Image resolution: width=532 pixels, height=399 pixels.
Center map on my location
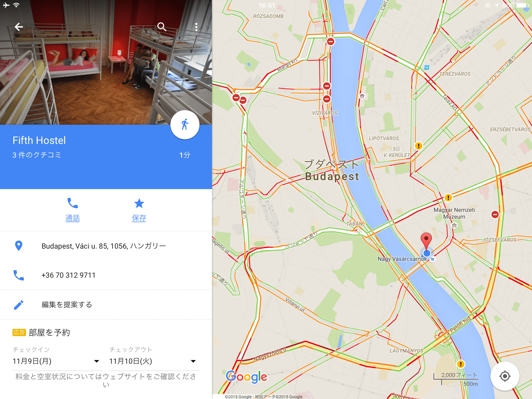point(505,376)
